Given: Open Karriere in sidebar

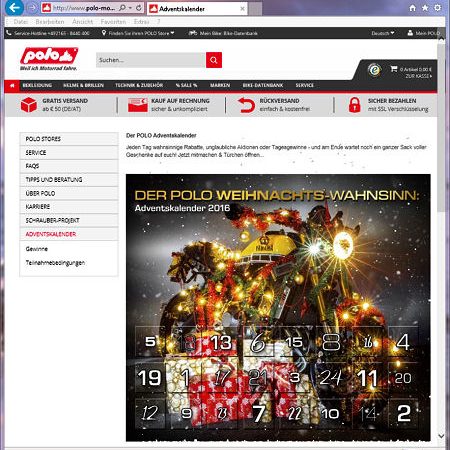Looking at the screenshot, I should click(69, 207).
